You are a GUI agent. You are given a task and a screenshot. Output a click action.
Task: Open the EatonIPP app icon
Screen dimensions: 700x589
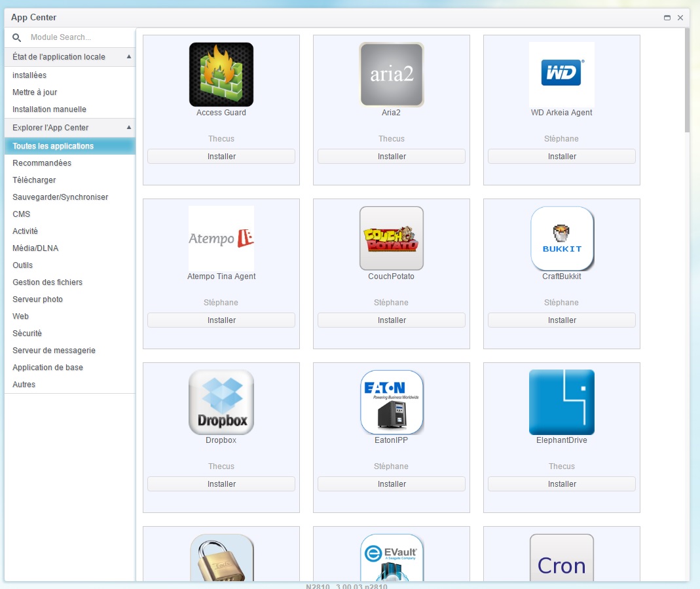(x=392, y=402)
